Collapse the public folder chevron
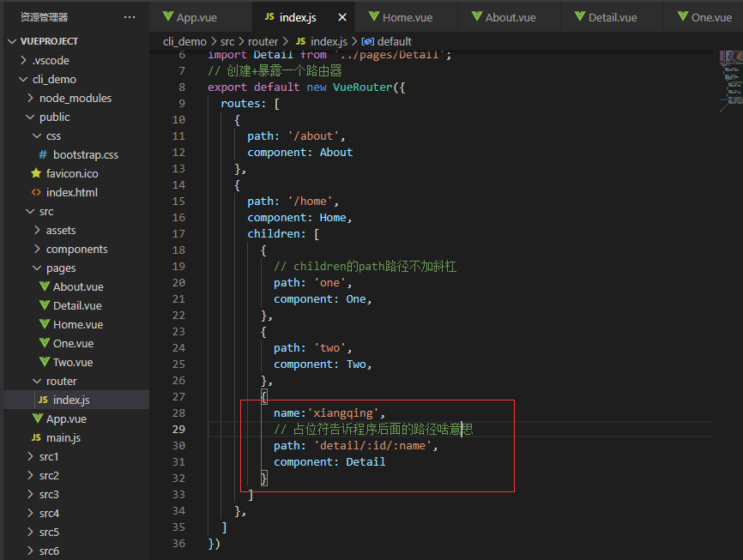Screen dimensions: 743x560 coord(30,117)
